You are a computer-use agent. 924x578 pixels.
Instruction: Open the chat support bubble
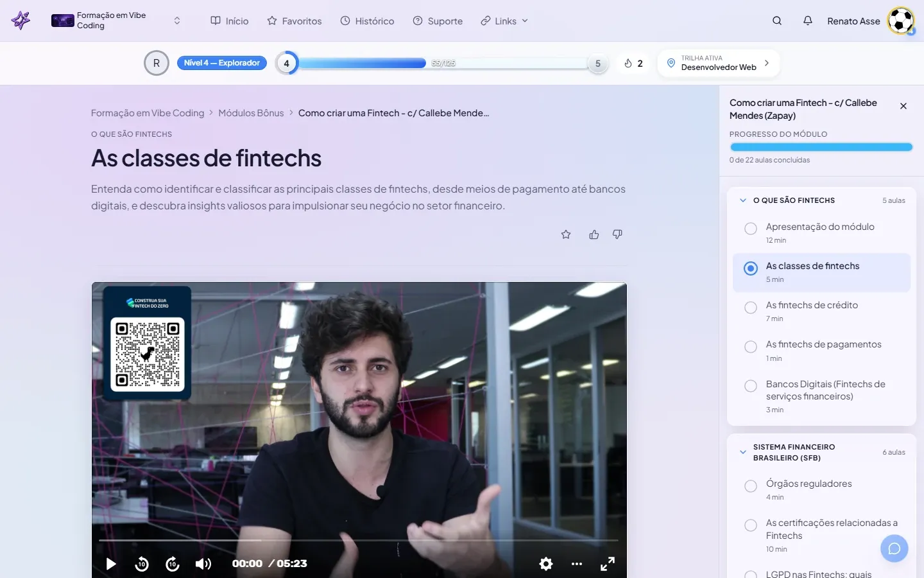click(x=894, y=548)
